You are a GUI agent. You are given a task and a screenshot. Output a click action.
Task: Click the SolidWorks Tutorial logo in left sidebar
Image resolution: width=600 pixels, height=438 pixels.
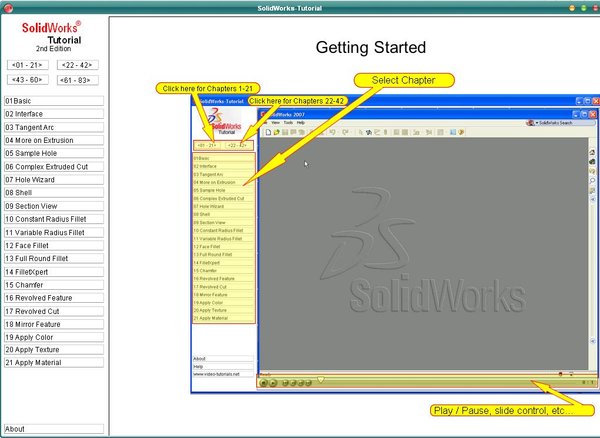(x=53, y=33)
